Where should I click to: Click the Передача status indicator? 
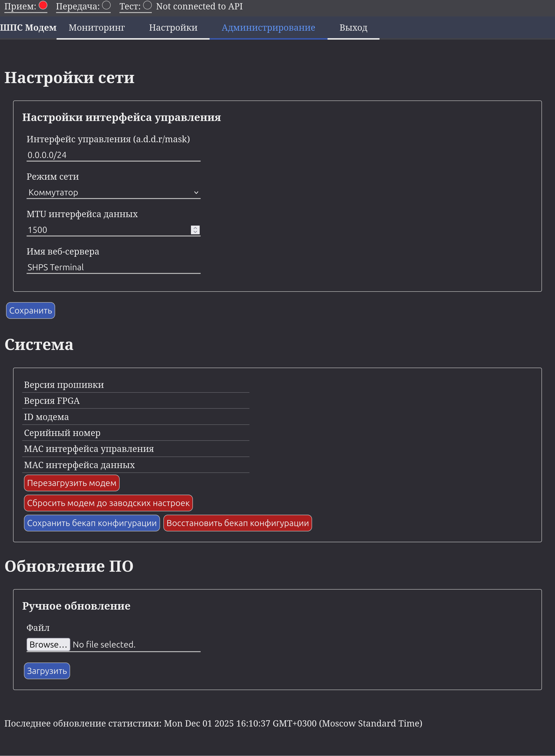click(107, 5)
